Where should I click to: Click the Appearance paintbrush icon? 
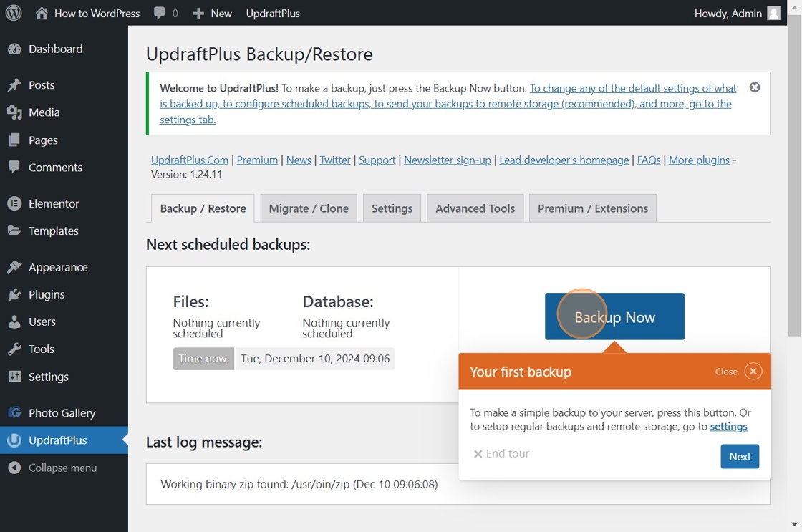click(x=15, y=267)
